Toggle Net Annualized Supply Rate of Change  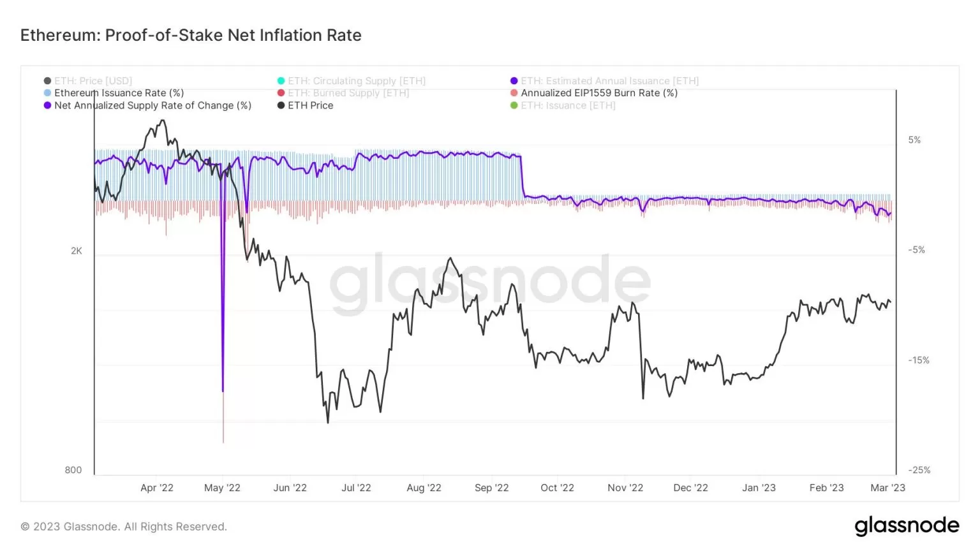coord(152,105)
